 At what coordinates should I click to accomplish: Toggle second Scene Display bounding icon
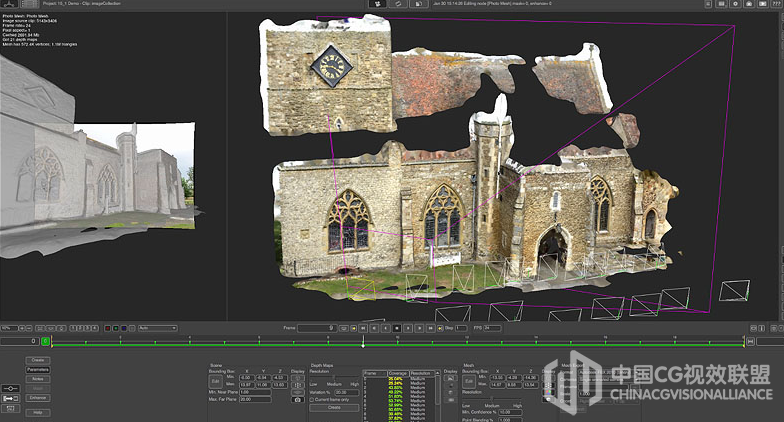298,386
